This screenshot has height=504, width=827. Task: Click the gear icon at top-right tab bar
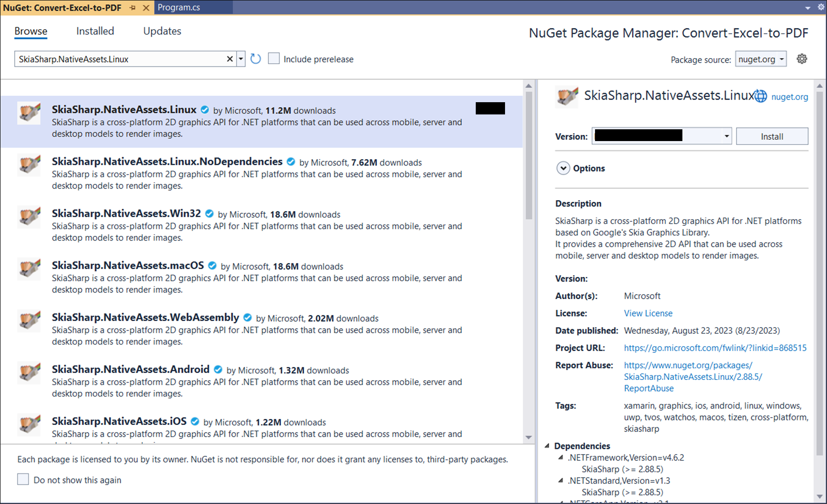coord(821,7)
